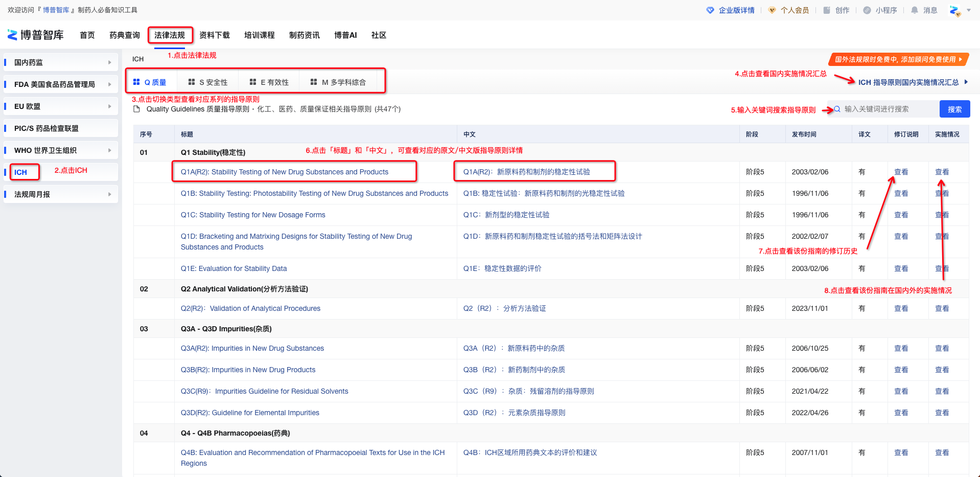Click the magnifier icon in the search box

click(837, 109)
